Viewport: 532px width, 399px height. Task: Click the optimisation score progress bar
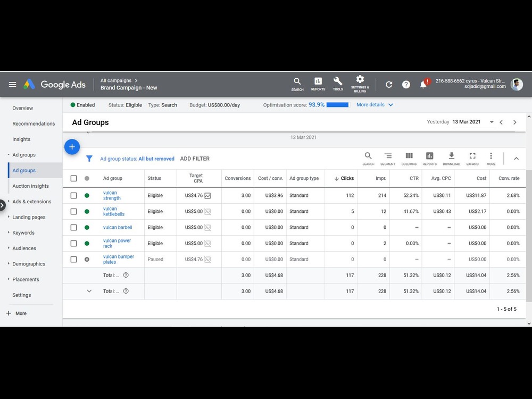(x=337, y=105)
